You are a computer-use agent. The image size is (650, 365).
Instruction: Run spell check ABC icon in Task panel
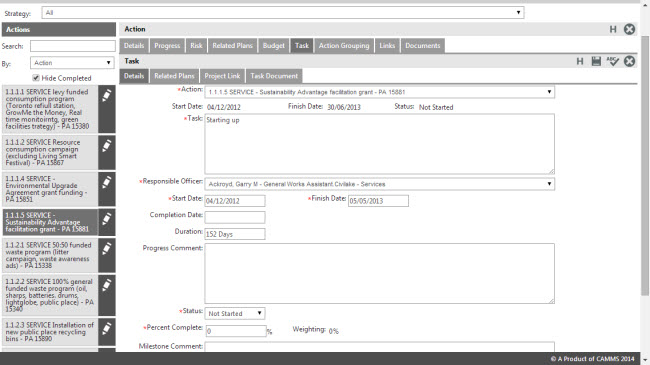click(x=612, y=61)
